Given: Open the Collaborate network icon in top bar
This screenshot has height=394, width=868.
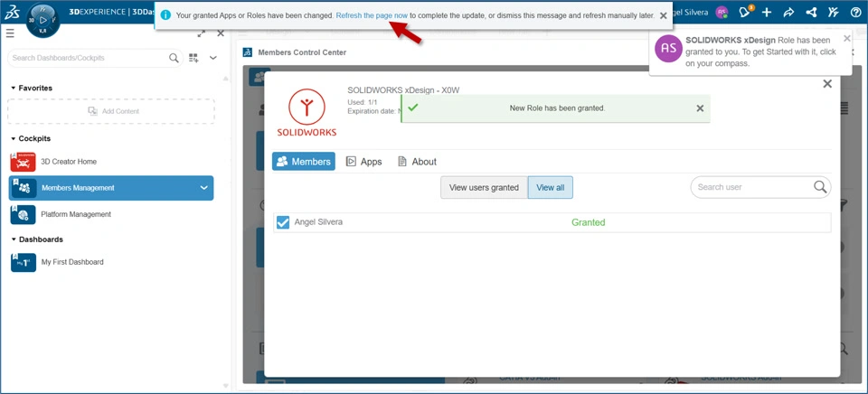Looking at the screenshot, I should pos(811,12).
